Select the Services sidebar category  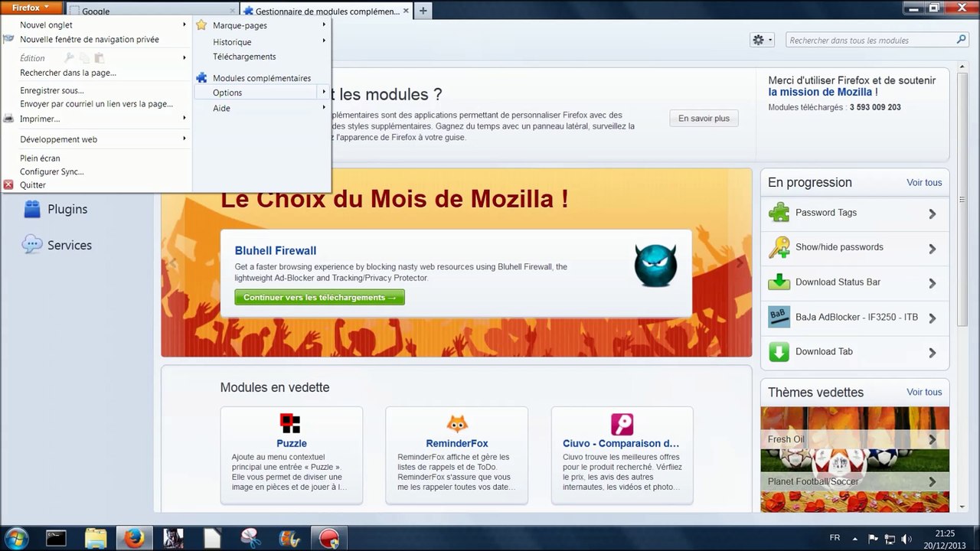tap(57, 245)
